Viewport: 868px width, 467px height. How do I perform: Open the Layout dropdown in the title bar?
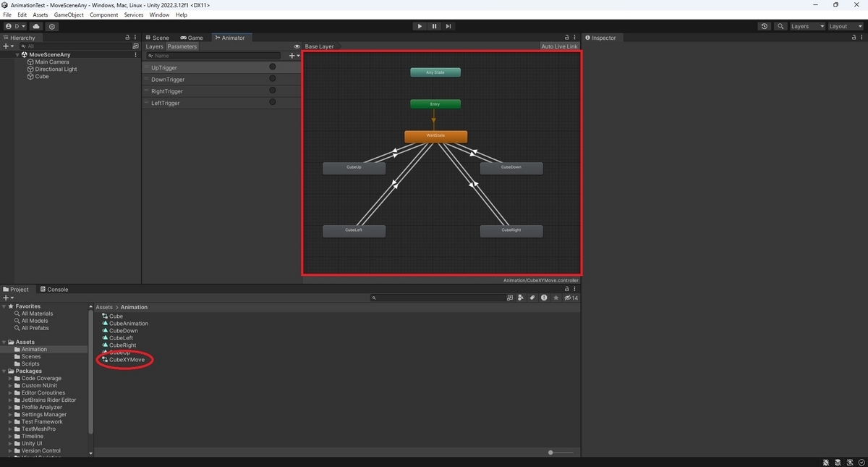(x=843, y=26)
